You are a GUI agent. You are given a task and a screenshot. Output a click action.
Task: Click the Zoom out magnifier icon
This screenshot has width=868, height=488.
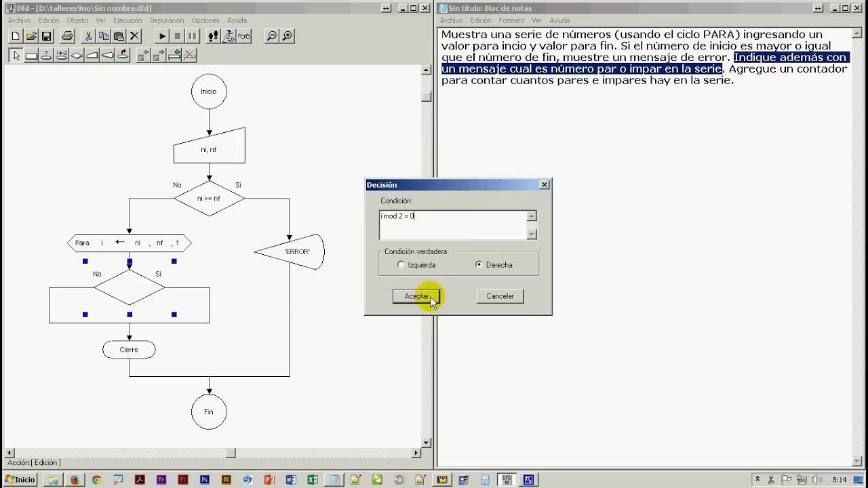pyautogui.click(x=272, y=36)
